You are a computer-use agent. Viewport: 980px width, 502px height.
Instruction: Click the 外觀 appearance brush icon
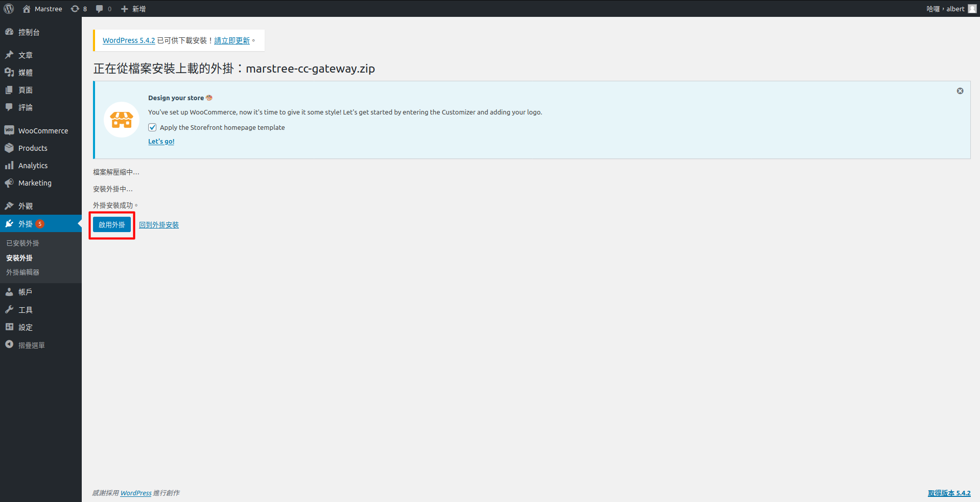point(9,206)
